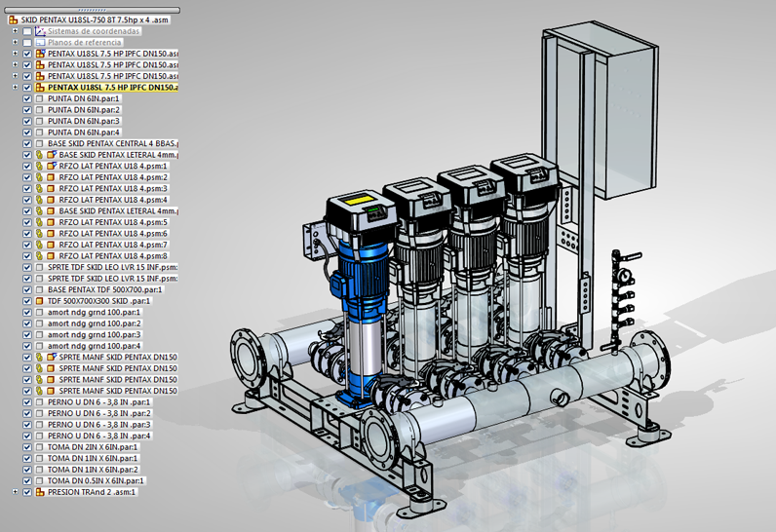The width and height of the screenshot is (776, 532).
Task: Select TOMA DN 0.5IN X 6IN.par:1 label
Action: point(96,480)
